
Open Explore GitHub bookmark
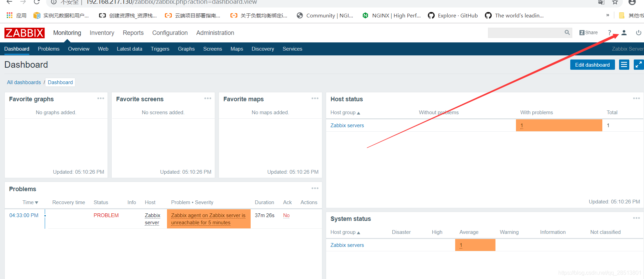453,15
